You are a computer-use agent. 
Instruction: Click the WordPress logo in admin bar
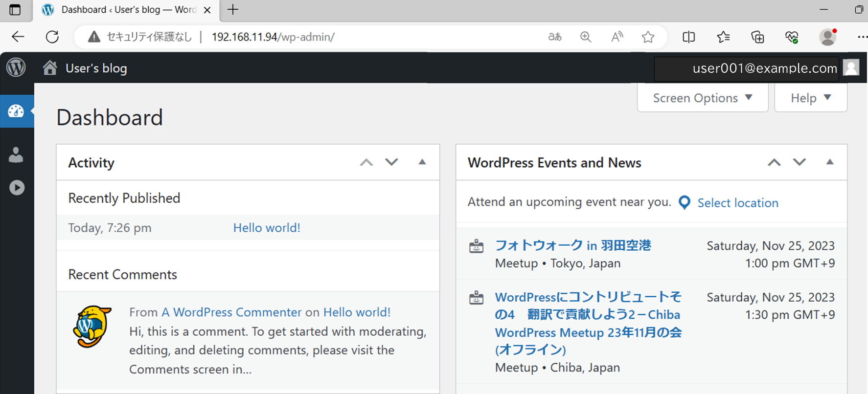click(16, 67)
